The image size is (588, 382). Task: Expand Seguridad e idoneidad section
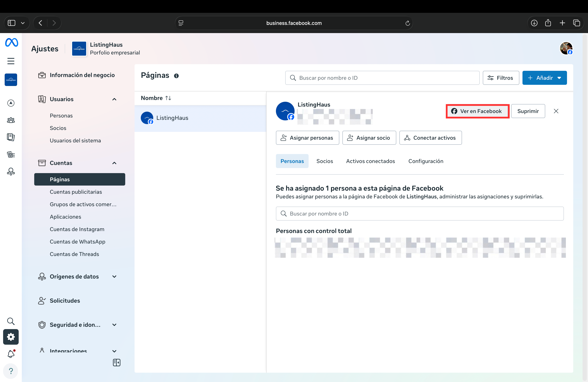(x=114, y=325)
